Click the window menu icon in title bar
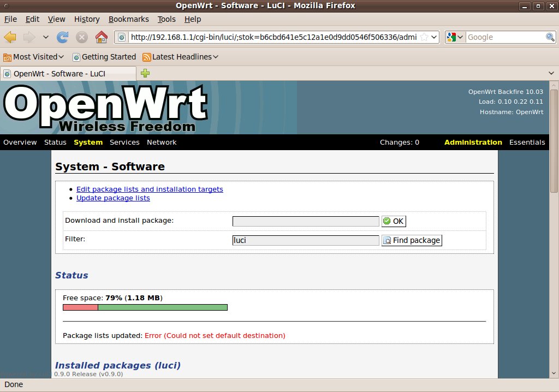This screenshot has width=559, height=392. [x=6, y=5]
